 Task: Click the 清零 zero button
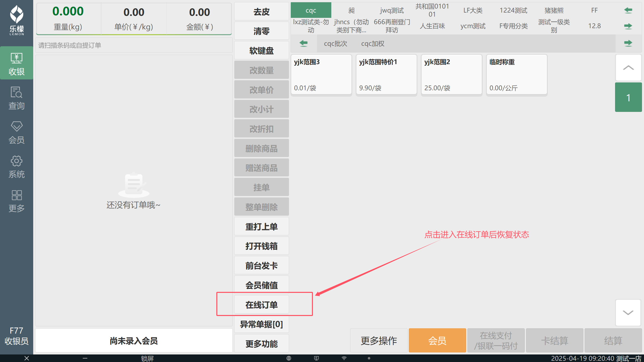(262, 31)
